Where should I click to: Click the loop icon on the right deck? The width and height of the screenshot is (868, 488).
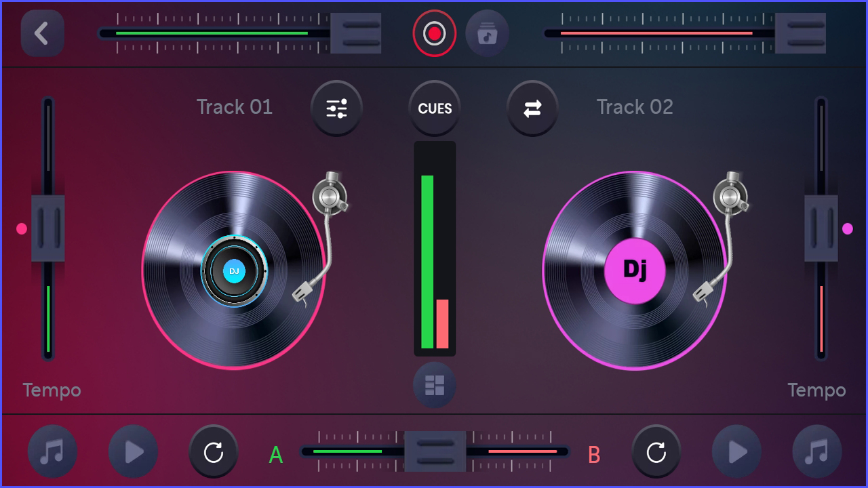654,451
